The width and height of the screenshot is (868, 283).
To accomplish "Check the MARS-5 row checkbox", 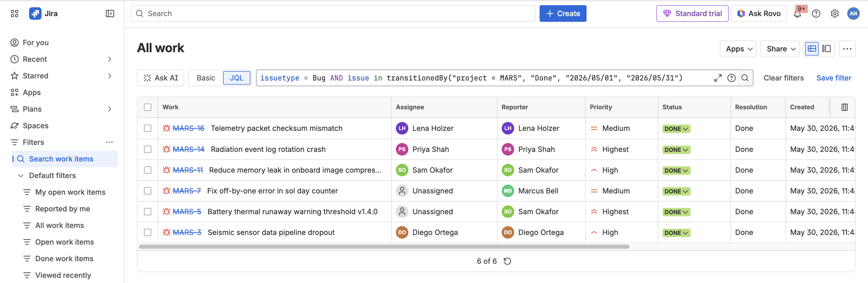I will 148,212.
